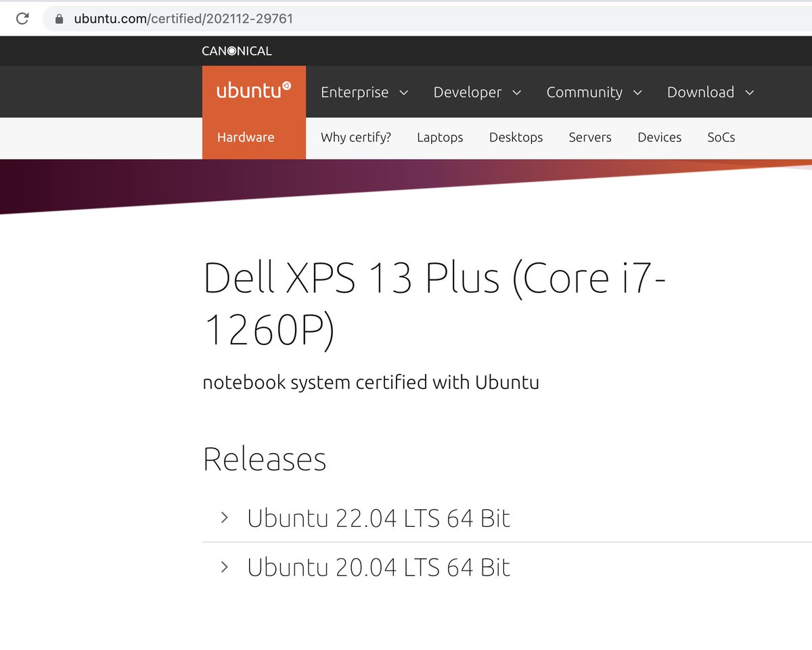Click Ubuntu 20.04 LTS 64 Bit text

tap(379, 567)
